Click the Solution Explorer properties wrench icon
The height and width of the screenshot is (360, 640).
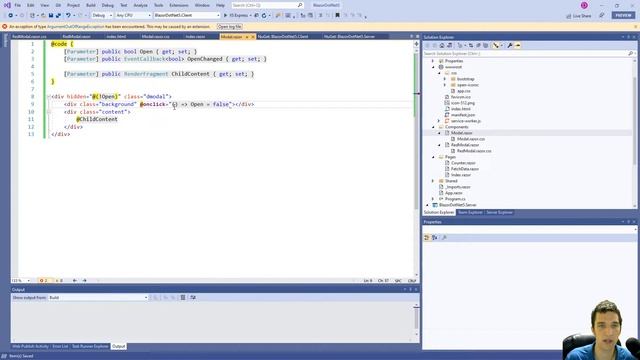pos(510,45)
